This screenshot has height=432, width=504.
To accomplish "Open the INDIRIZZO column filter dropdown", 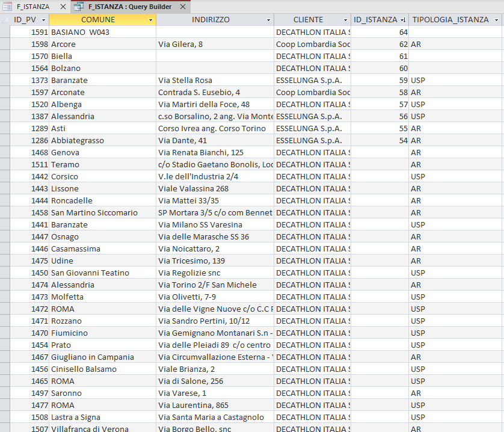I will point(268,20).
